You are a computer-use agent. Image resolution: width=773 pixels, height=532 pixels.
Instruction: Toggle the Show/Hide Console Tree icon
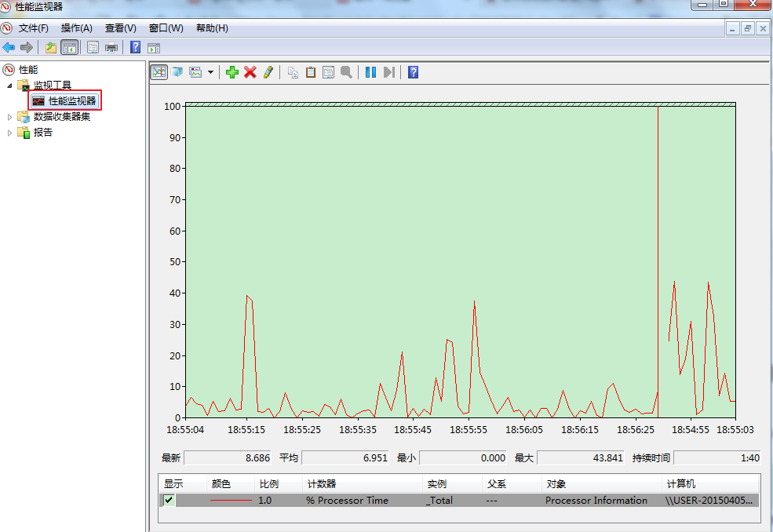click(x=70, y=47)
